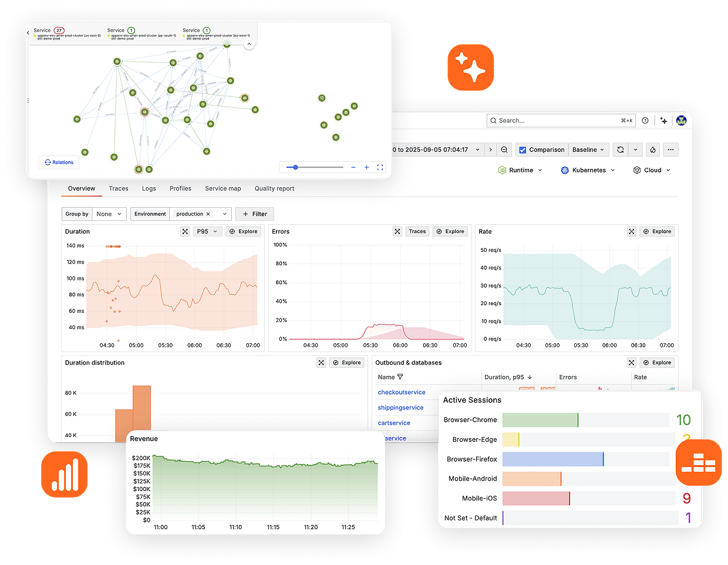728x565 pixels.
Task: Open the cartservice link
Action: click(x=394, y=423)
